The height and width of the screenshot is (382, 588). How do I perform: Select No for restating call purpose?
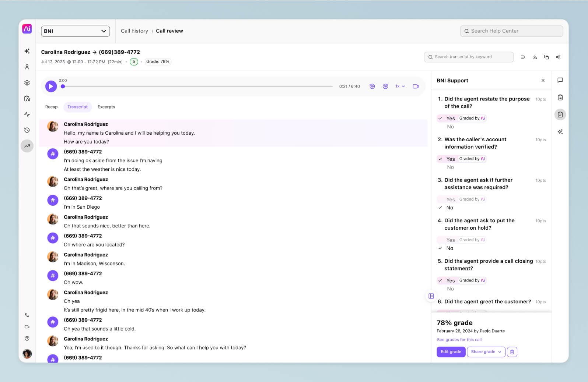pos(450,127)
